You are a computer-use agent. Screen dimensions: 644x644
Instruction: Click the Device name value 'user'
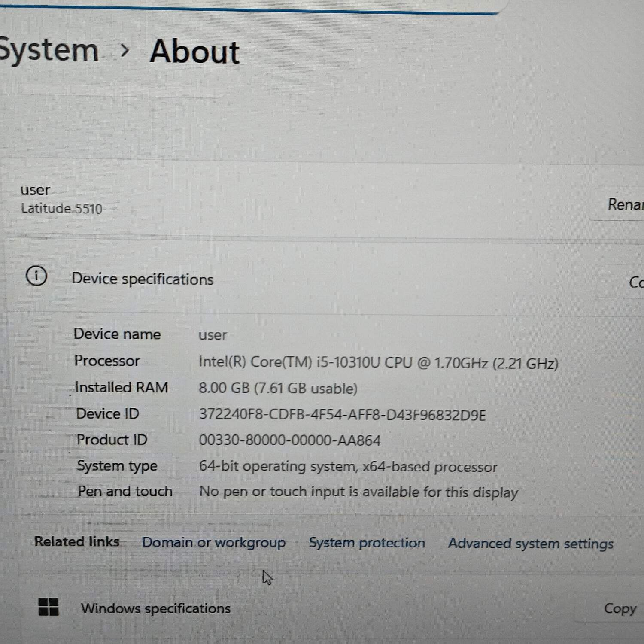[213, 335]
